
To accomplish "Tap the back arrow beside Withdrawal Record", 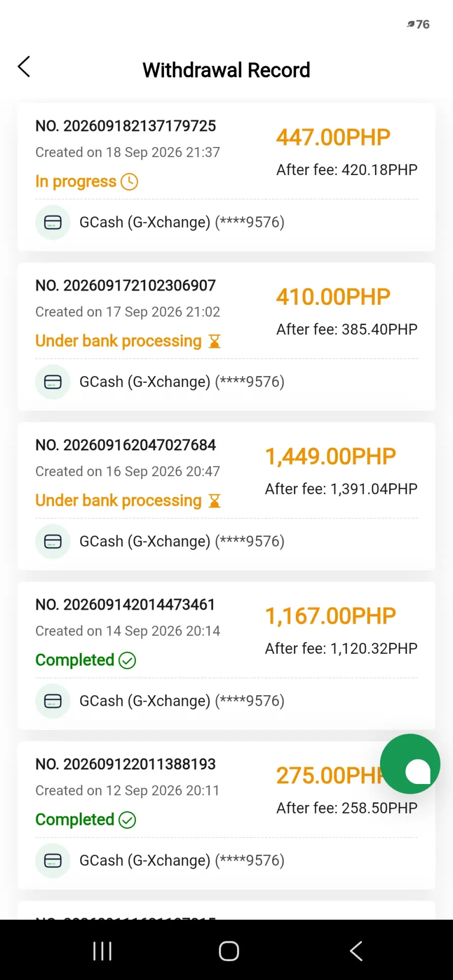I will [x=24, y=67].
